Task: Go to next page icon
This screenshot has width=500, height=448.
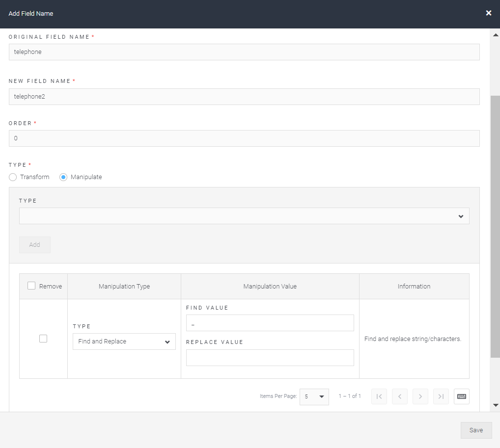Action: [420, 396]
